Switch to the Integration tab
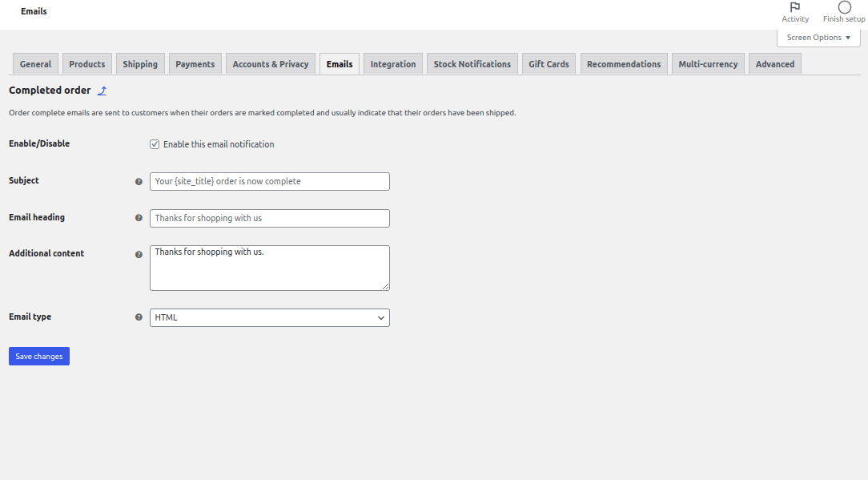 pos(392,63)
